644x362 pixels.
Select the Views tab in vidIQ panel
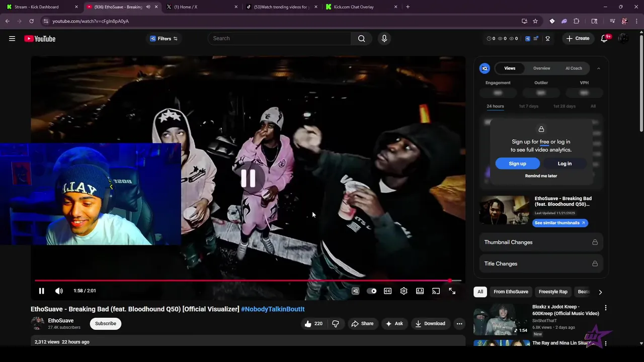click(510, 68)
